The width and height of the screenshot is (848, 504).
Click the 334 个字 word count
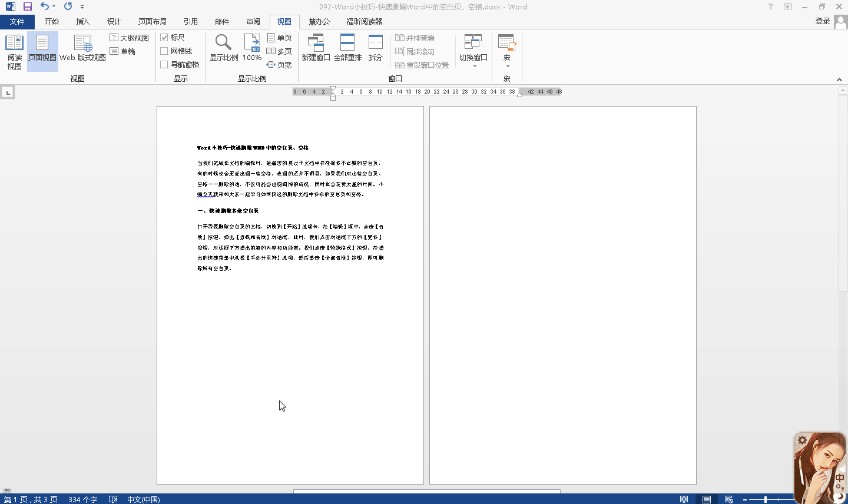pos(82,499)
